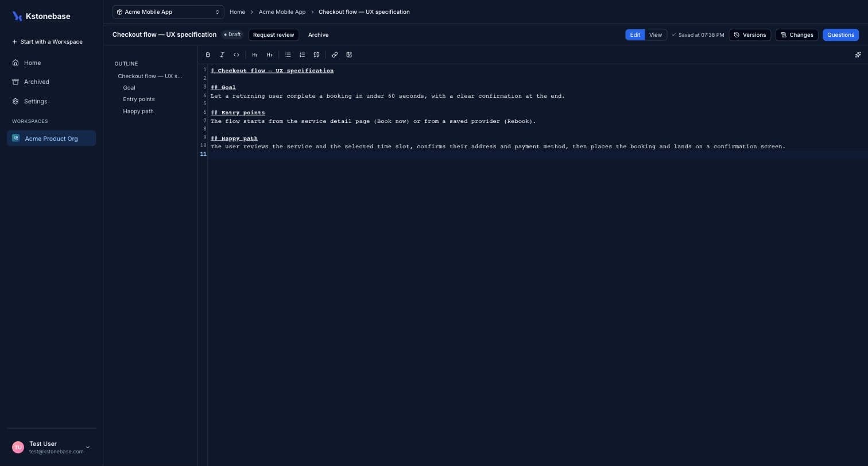
Task: Open the Versions history
Action: (x=750, y=35)
